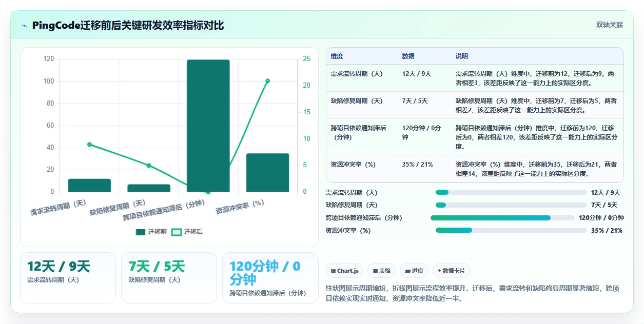Screen dimensions: 644x324
Task: Click the 资源冲突率 bar in the chart
Action: 267,173
